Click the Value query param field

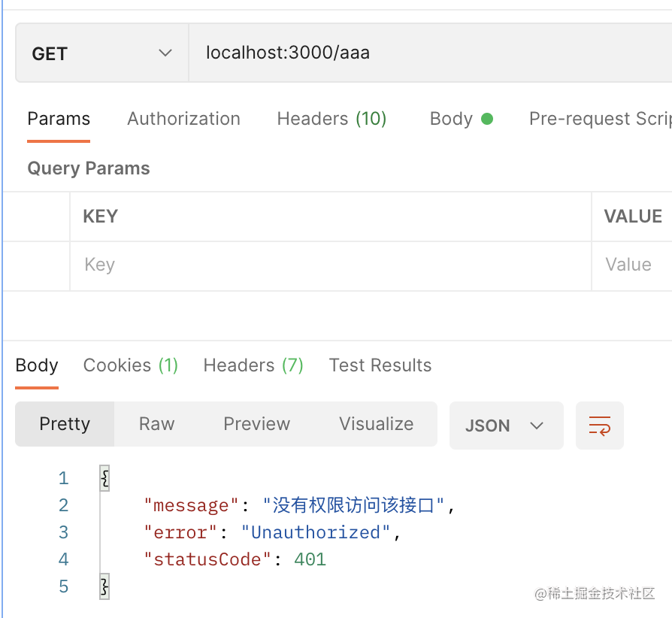(631, 265)
